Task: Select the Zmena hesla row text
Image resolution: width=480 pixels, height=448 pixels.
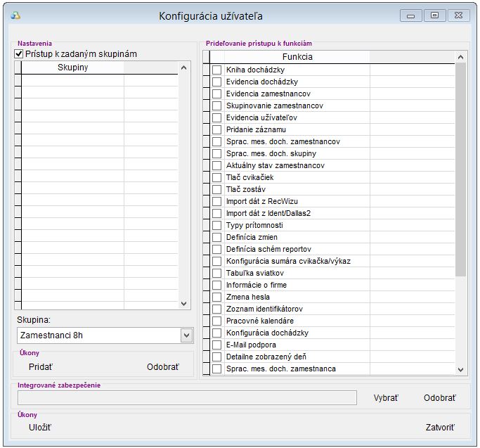Action: 247,297
